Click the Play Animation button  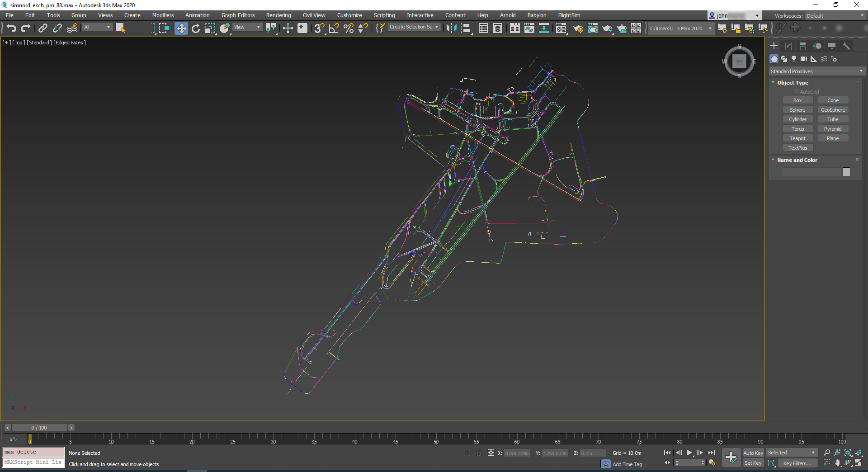point(689,453)
